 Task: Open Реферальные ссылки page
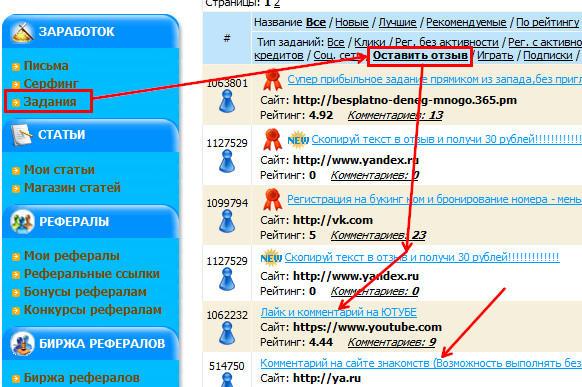tap(92, 273)
